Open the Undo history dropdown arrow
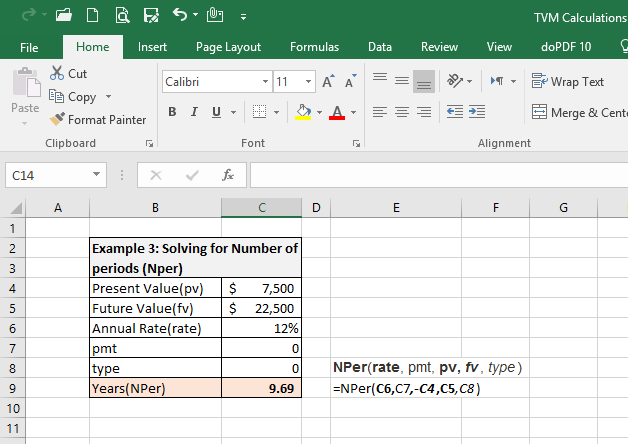Image resolution: width=628 pixels, height=444 pixels. point(195,15)
